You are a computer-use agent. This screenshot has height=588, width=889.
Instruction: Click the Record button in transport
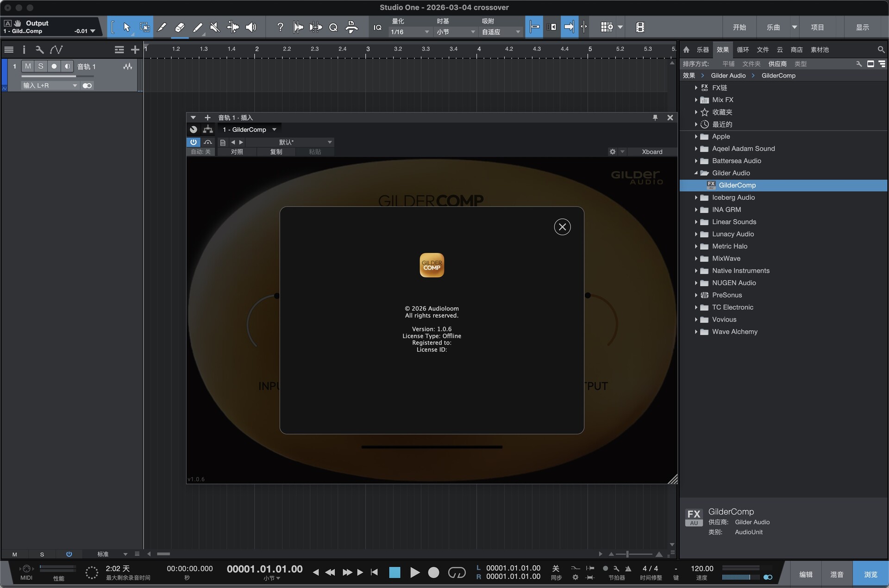(x=433, y=573)
